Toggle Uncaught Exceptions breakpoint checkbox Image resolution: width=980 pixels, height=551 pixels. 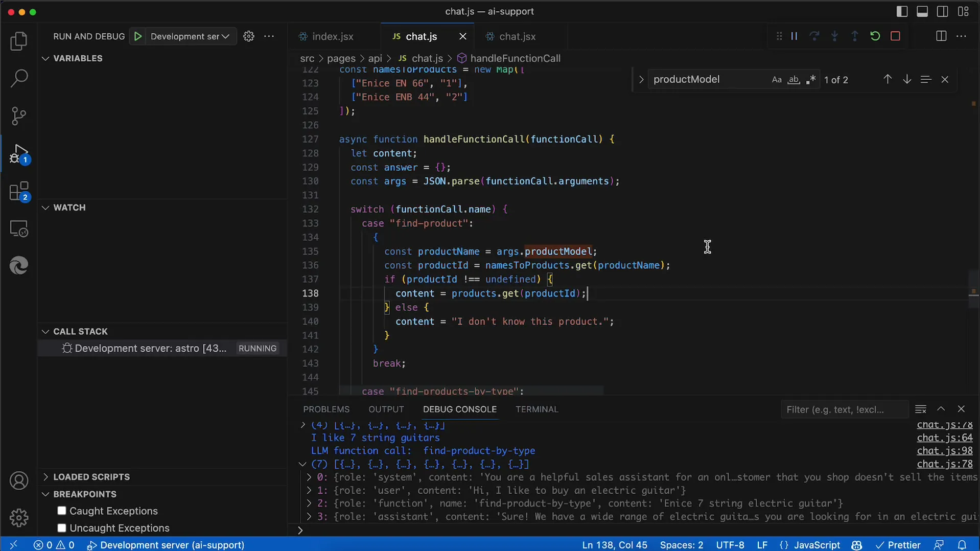coord(62,528)
